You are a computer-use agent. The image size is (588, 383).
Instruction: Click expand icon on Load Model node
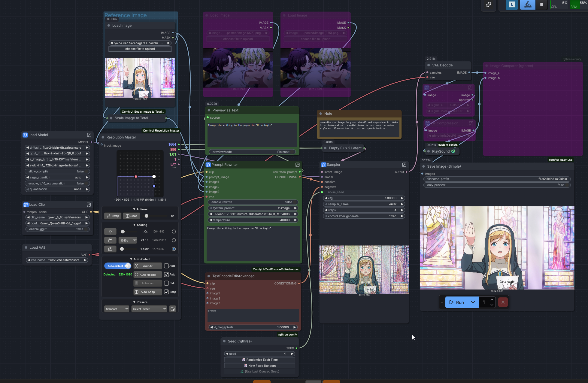click(x=89, y=135)
